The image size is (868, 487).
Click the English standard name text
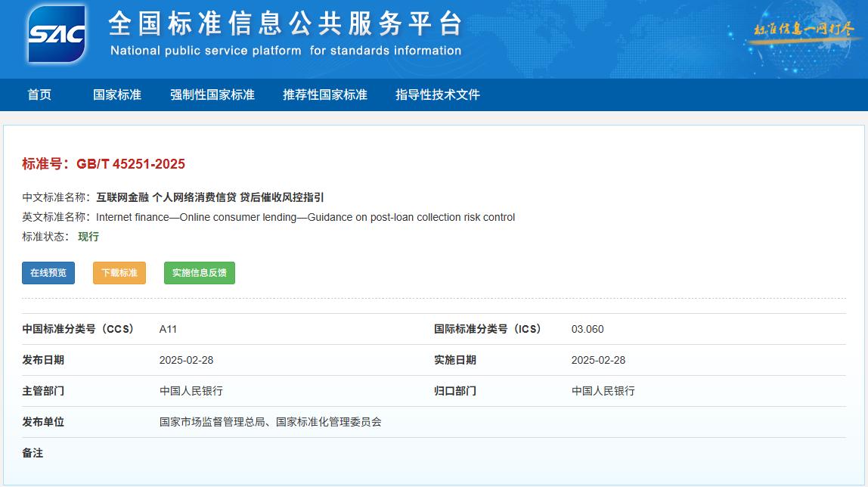(305, 217)
